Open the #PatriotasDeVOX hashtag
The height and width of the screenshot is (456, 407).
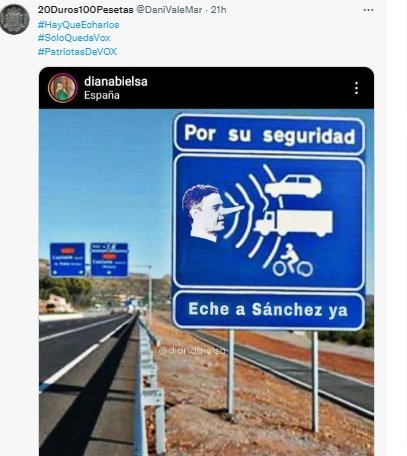click(x=77, y=51)
